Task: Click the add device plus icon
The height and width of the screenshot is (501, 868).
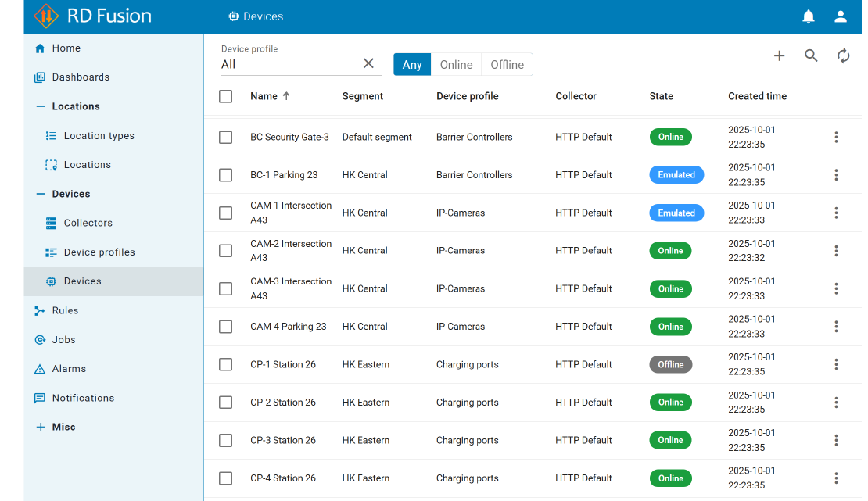Action: point(779,55)
